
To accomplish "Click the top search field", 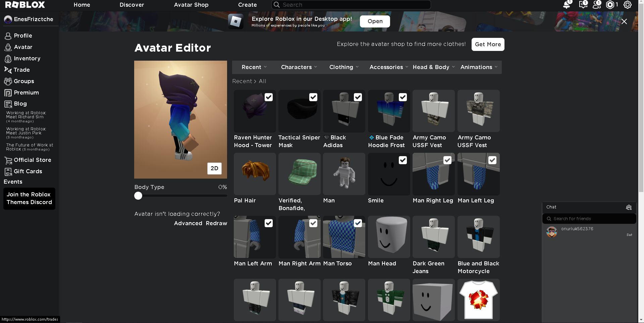I will pos(351,5).
